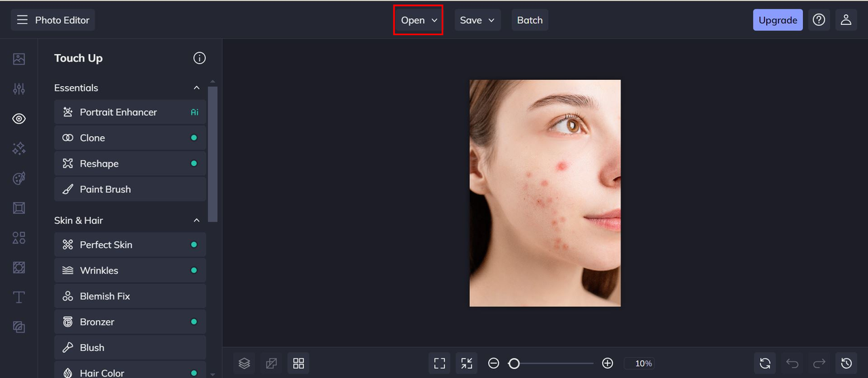Image resolution: width=868 pixels, height=378 pixels.
Task: Open the Edit adjustments sliders sidebar icon
Action: click(x=19, y=89)
